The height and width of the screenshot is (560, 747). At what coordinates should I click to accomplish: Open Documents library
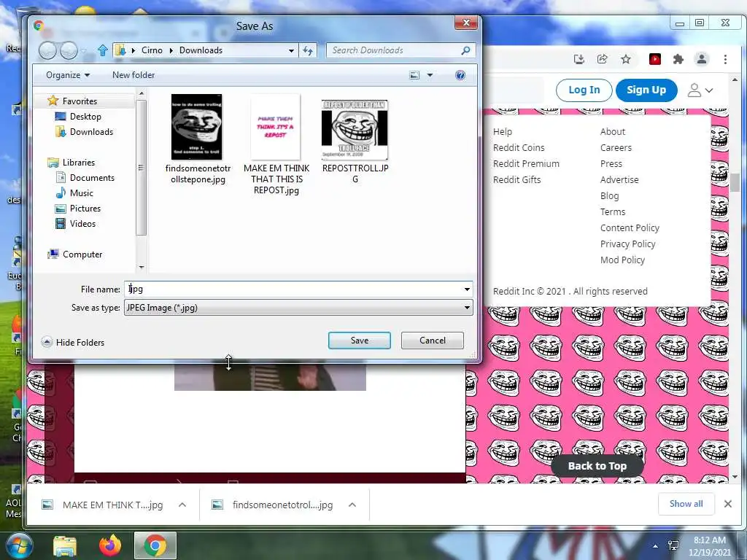click(92, 178)
